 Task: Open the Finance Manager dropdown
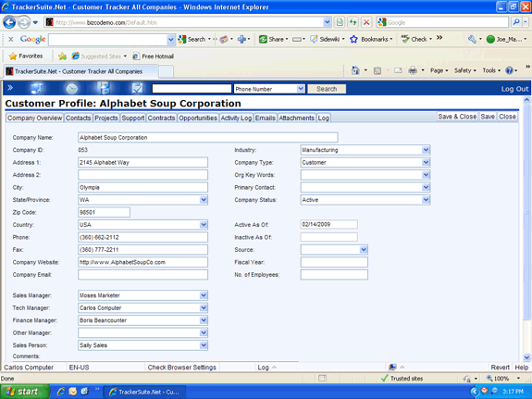(204, 320)
